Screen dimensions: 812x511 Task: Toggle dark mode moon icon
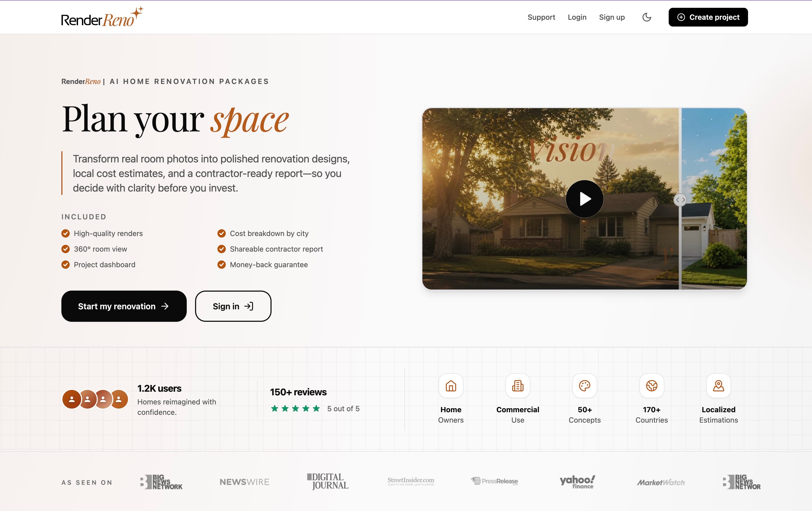(x=646, y=17)
